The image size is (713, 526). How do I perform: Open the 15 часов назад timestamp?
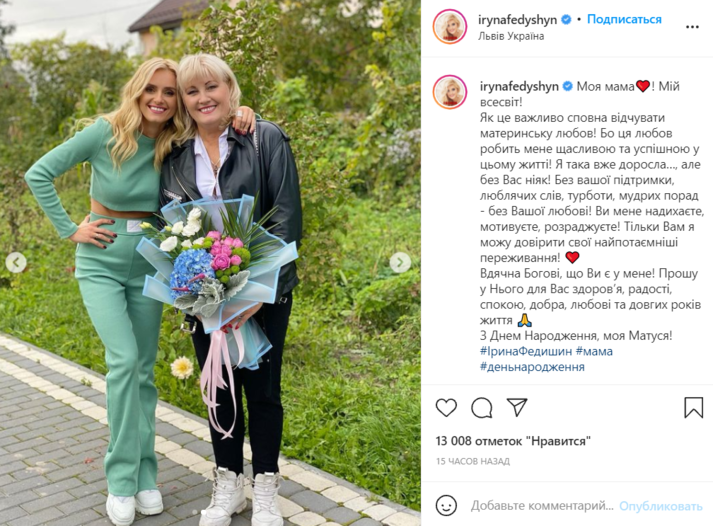click(473, 461)
